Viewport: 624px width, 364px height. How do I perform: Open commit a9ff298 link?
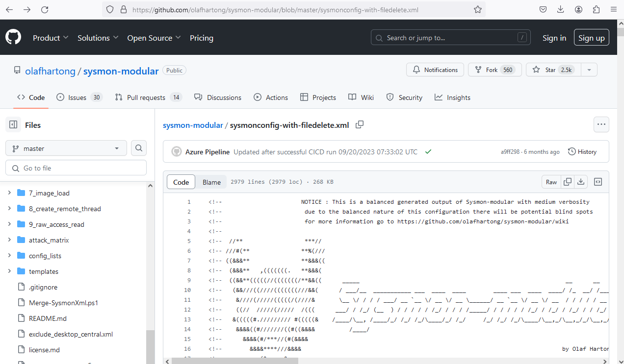(510, 152)
